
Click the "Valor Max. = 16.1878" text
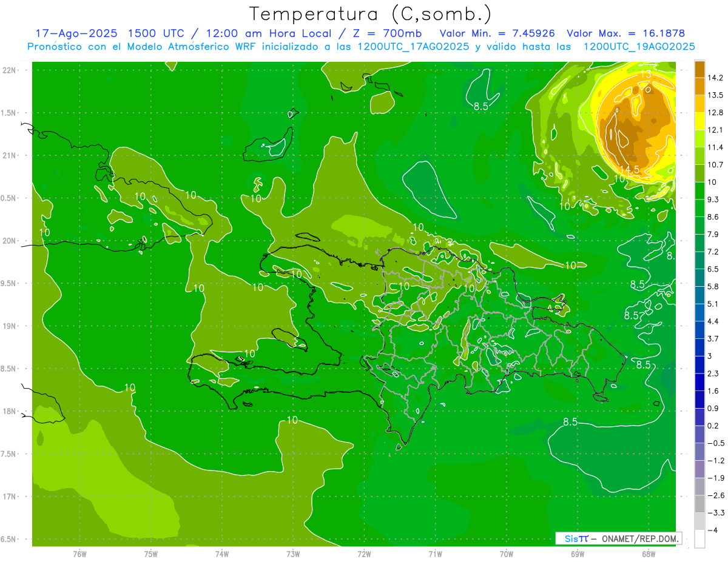(625, 33)
